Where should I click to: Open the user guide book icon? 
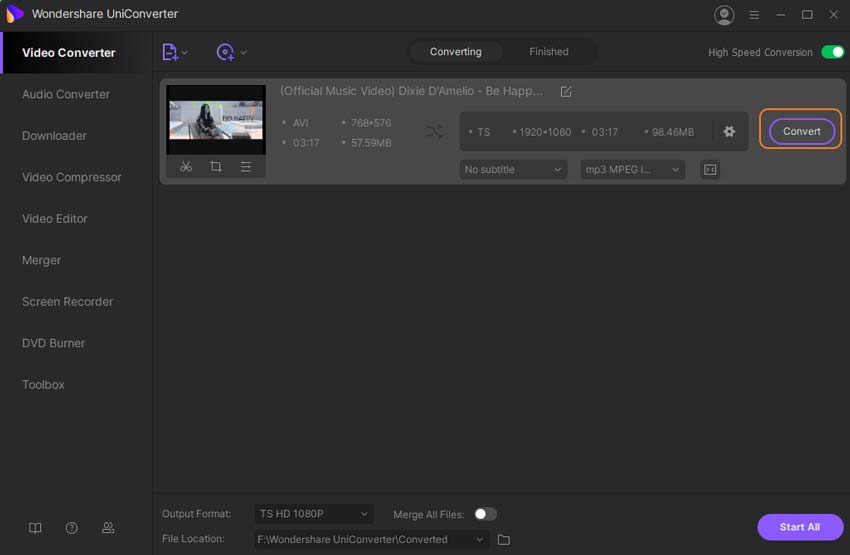tap(35, 528)
